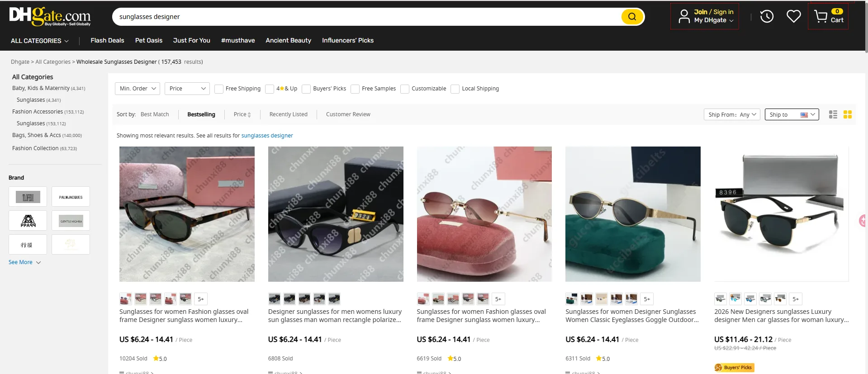Select first color variant of first product
This screenshot has width=868, height=374.
(125, 299)
